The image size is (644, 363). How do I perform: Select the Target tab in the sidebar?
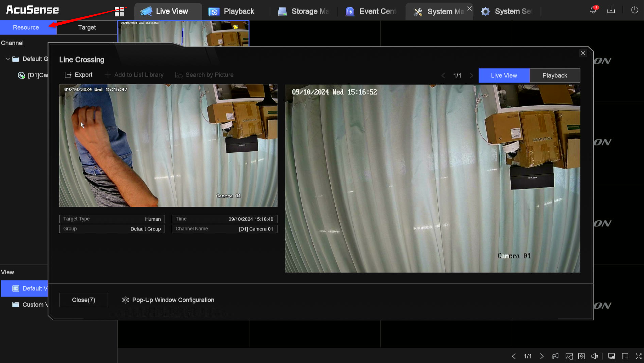[x=87, y=27]
